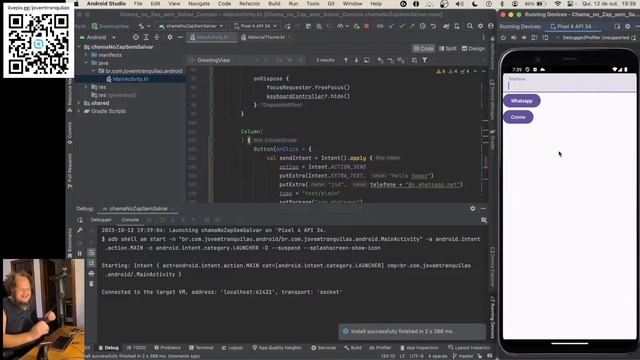Image resolution: width=640 pixels, height=360 pixels.
Task: Click the print icon in console toolbar
Action: point(91,273)
